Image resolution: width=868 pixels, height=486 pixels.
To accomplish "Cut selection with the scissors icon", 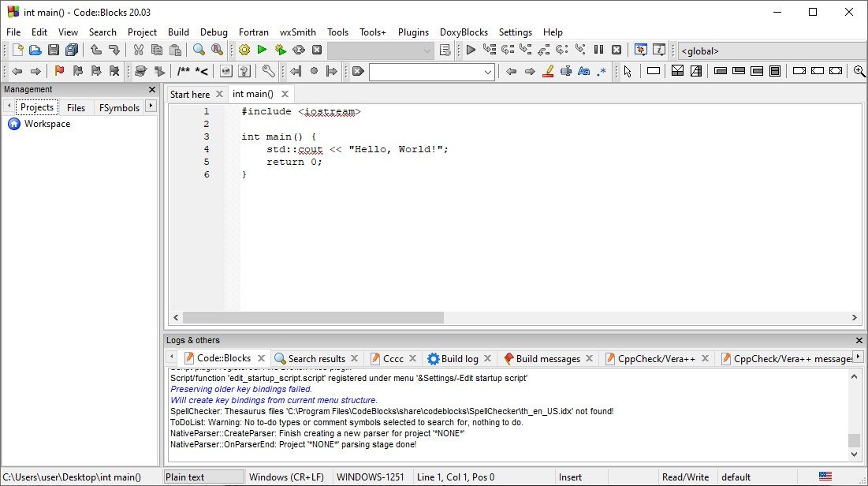I will pyautogui.click(x=139, y=50).
